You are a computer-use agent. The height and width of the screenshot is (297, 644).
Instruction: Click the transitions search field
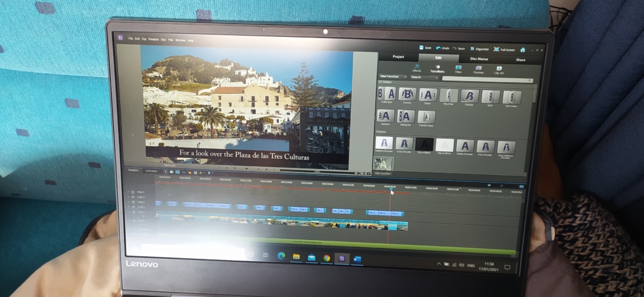point(488,79)
